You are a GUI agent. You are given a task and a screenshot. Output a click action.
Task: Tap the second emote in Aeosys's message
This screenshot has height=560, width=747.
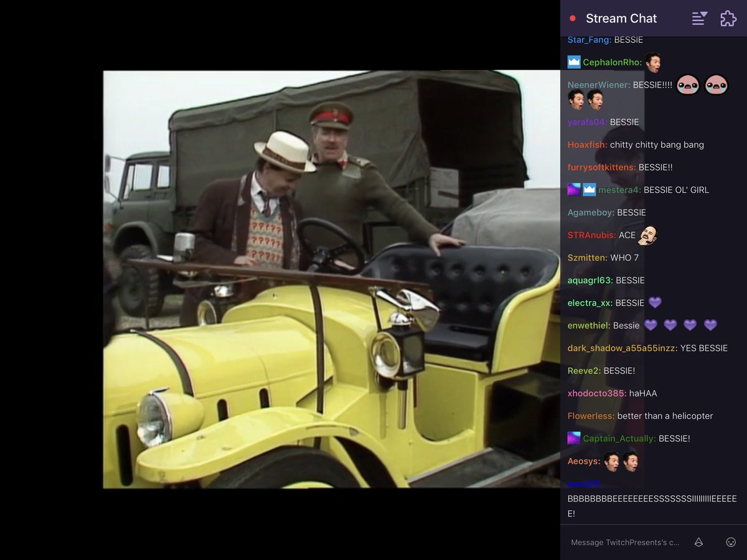point(631,461)
